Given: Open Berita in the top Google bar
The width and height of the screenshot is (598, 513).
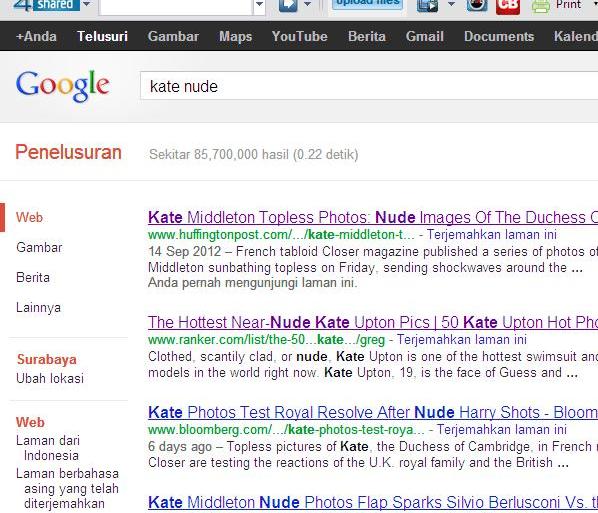Looking at the screenshot, I should (x=367, y=36).
